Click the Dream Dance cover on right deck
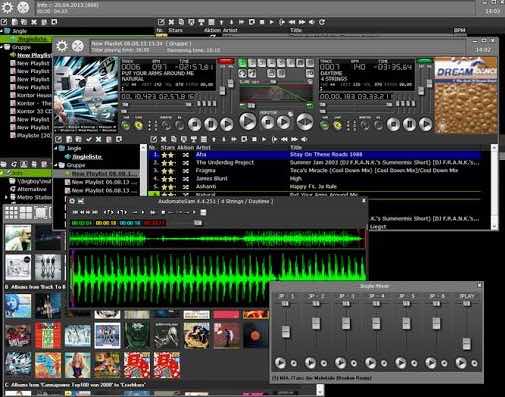Viewport: 505px width, 397px height. [465, 95]
